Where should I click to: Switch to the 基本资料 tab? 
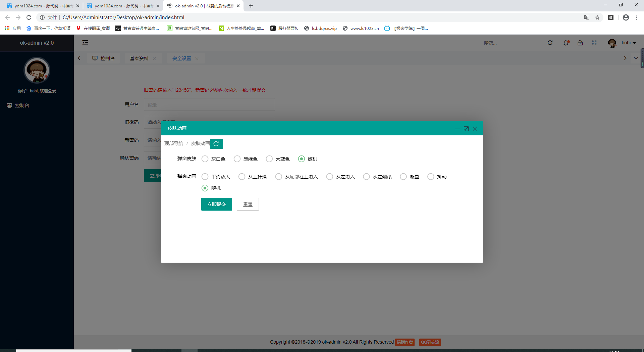(x=139, y=58)
